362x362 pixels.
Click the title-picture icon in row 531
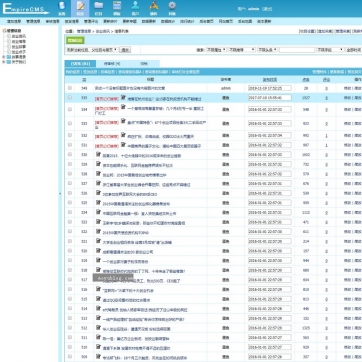(x=123, y=145)
